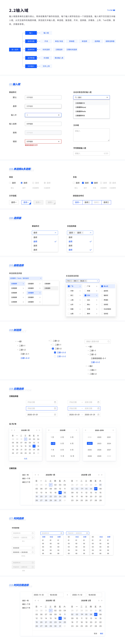Check the 珠海 checkbox in the cascader
This screenshot has width=125, height=644.
pos(85,291)
